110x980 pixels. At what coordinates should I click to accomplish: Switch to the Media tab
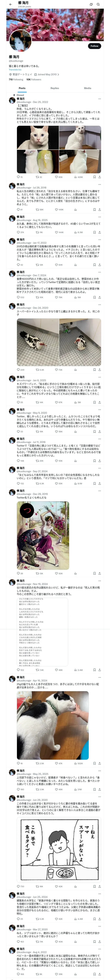[88, 88]
